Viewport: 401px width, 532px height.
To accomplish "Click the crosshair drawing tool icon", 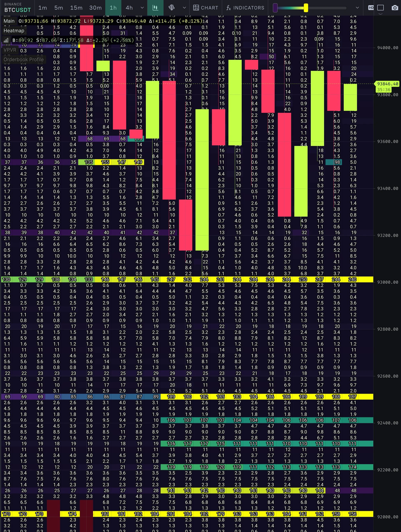I will [x=171, y=8].
